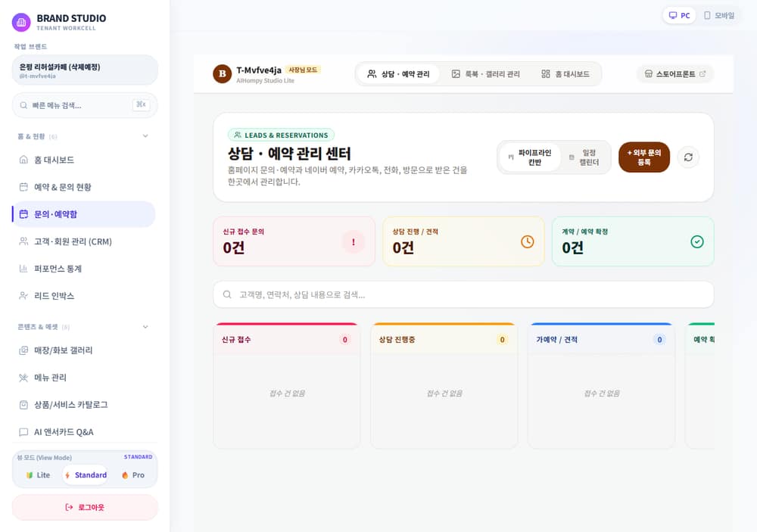Click the 상담 진행 / 견적 0건 summary card

(x=463, y=241)
